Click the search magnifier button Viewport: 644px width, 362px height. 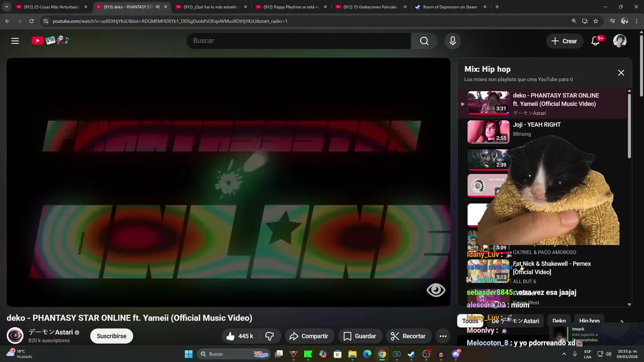[x=424, y=41]
